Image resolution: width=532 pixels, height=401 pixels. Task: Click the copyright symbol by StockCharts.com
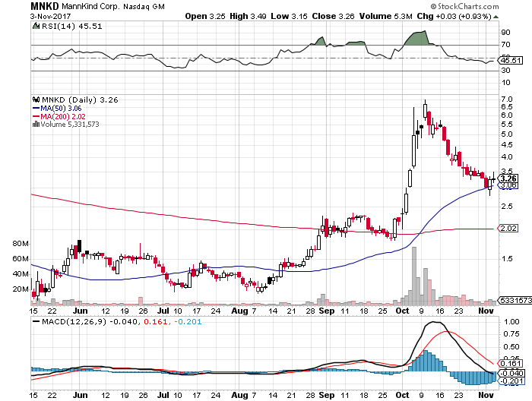coord(434,6)
